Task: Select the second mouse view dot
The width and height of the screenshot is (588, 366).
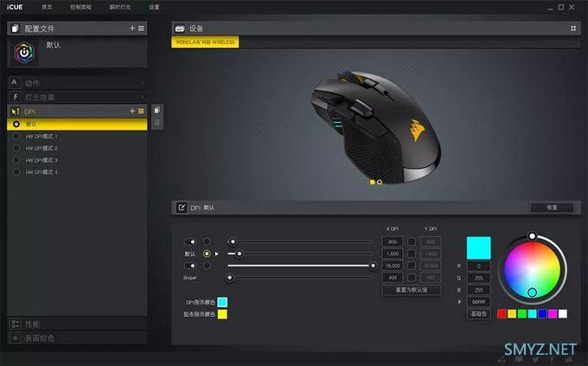Action: pos(380,182)
